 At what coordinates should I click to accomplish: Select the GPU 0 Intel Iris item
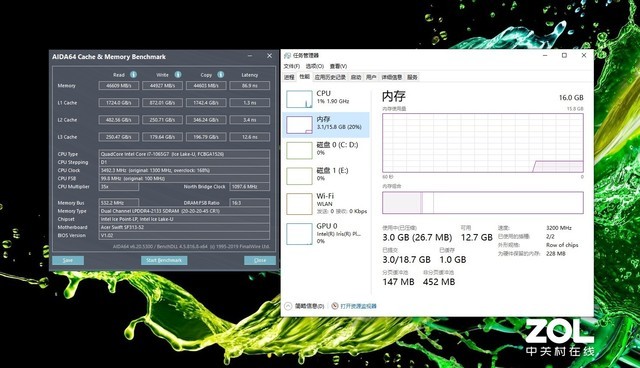tap(326, 233)
